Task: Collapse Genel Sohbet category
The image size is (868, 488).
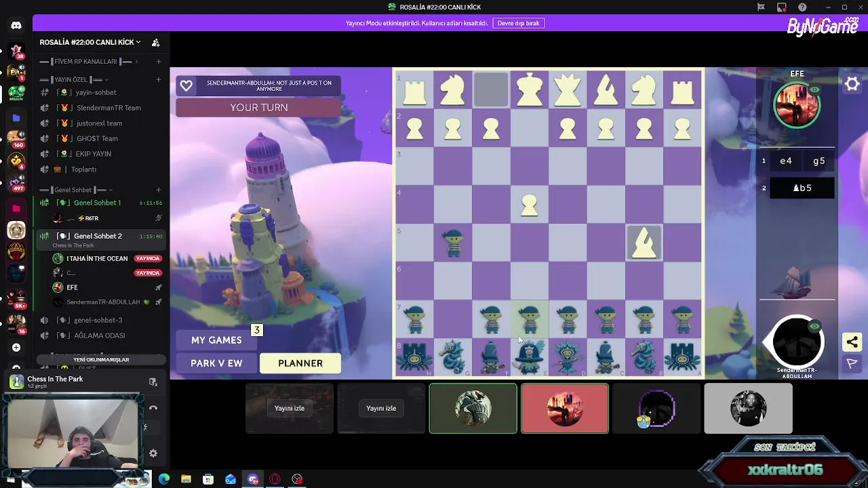Action: click(77, 190)
